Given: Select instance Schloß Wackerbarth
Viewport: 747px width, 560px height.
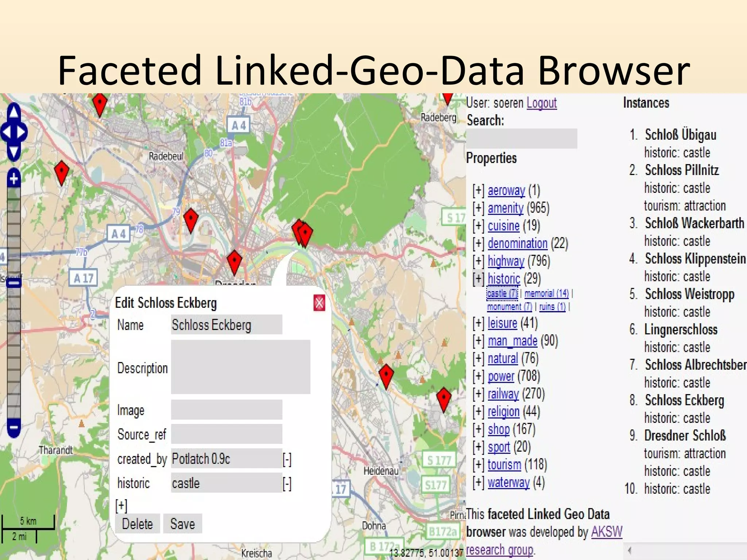Looking at the screenshot, I should 694,223.
